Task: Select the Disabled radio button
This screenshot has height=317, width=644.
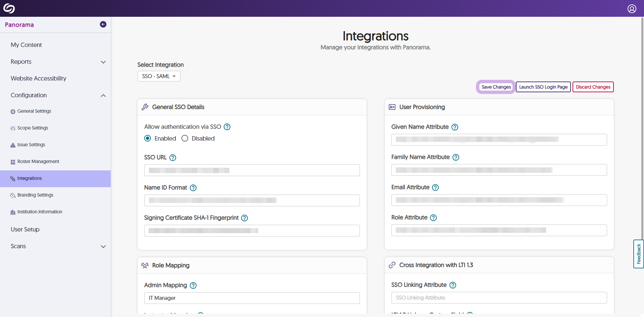Action: click(x=185, y=139)
